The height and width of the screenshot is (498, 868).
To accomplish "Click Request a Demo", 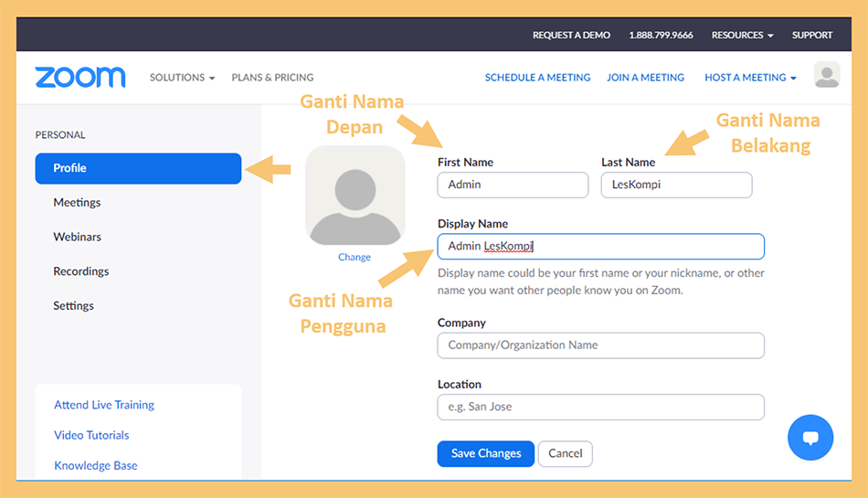I will pos(571,35).
